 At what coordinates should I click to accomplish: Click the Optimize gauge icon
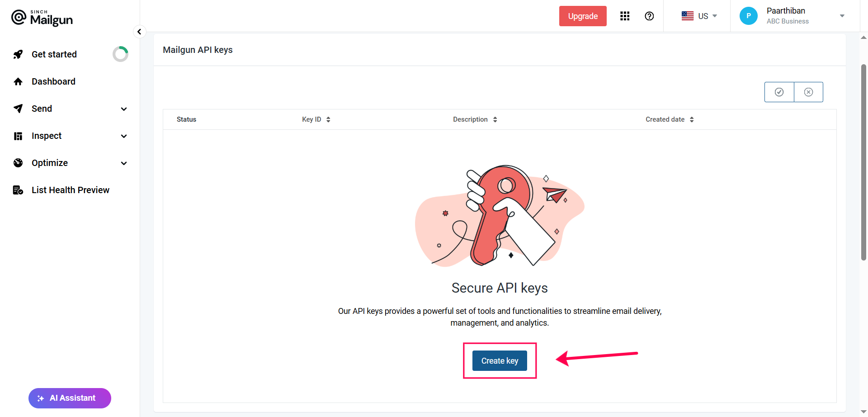(18, 163)
